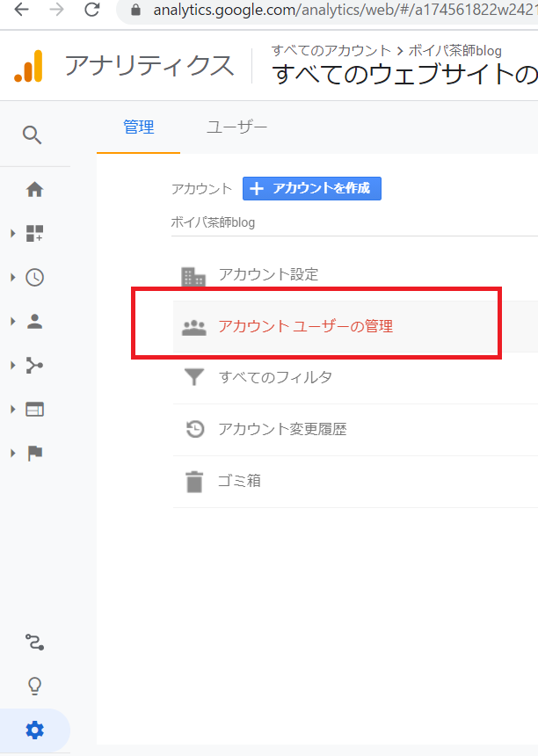Click ボイパ茶師blog account name under アカウント

213,222
